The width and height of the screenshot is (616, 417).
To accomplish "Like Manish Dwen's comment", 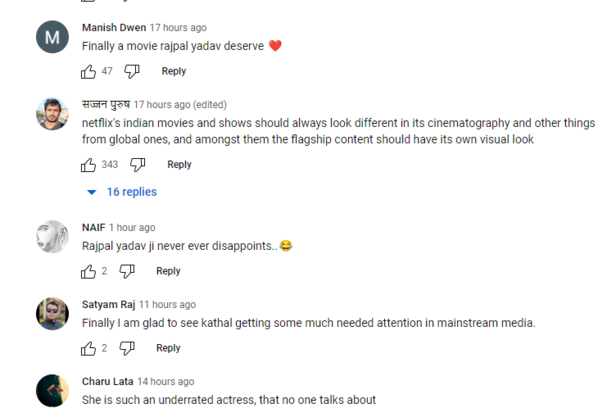I will (89, 71).
